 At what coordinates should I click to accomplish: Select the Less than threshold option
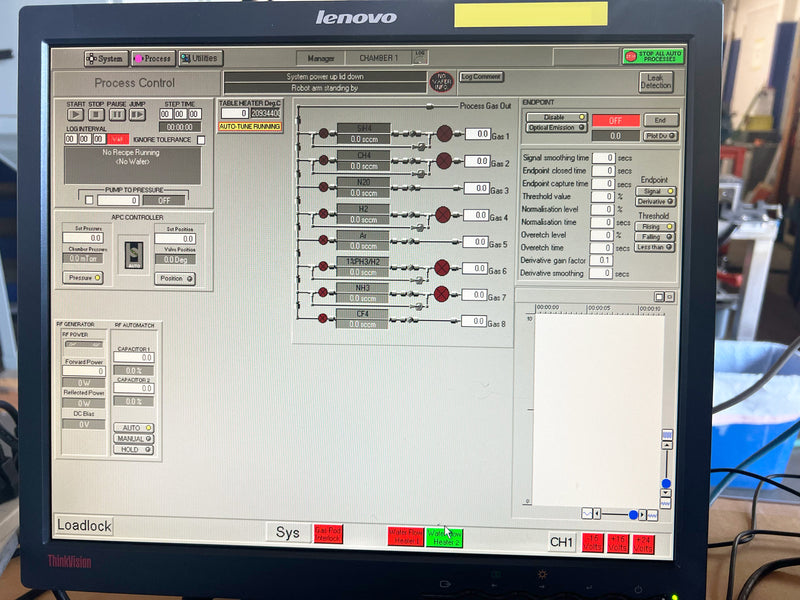tap(655, 247)
